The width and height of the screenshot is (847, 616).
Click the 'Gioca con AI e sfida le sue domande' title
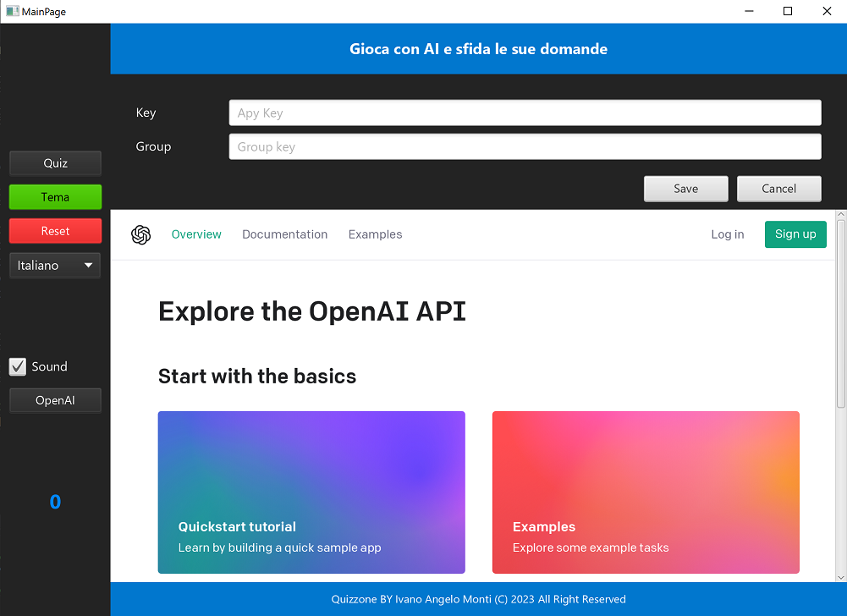pyautogui.click(x=479, y=49)
